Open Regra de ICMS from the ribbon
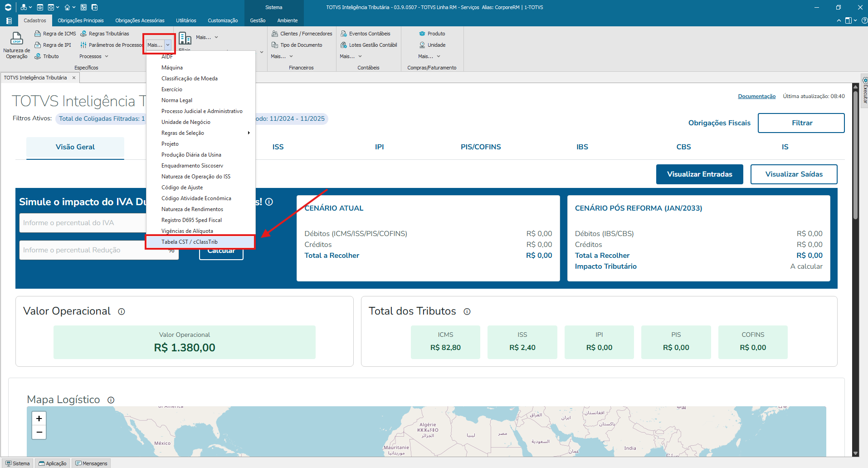The image size is (868, 468). (x=55, y=34)
